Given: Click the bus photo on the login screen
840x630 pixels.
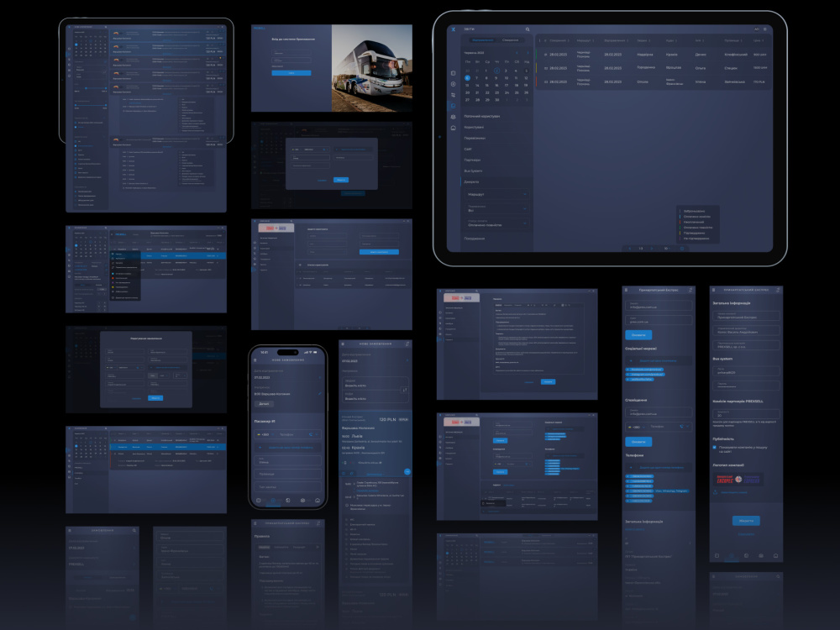Looking at the screenshot, I should (x=372, y=68).
